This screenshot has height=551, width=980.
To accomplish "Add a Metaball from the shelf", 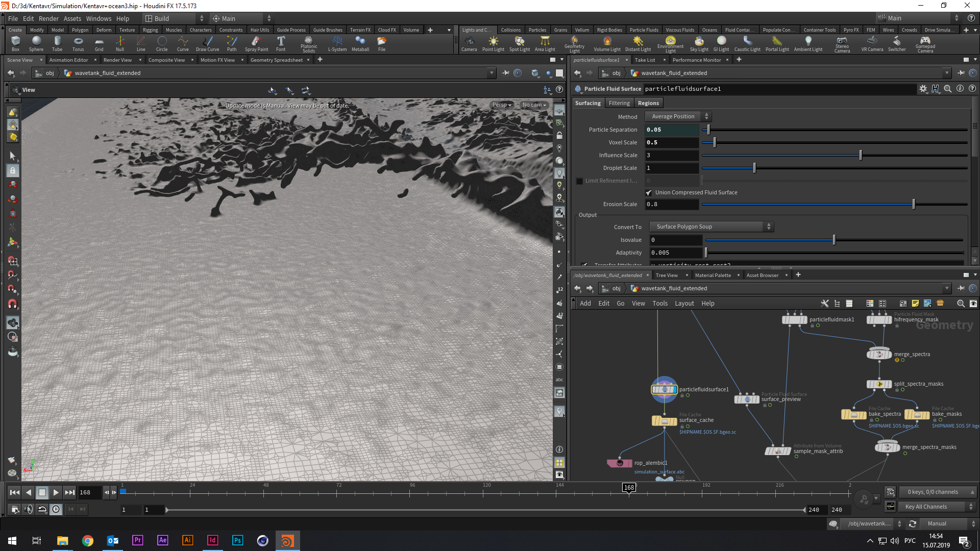I will pyautogui.click(x=360, y=44).
